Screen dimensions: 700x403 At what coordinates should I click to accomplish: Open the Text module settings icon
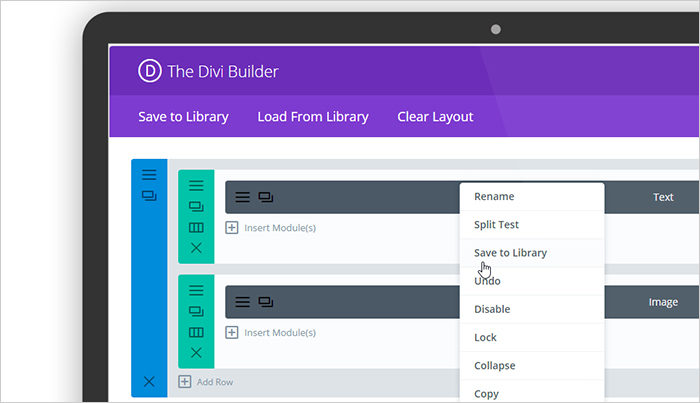pyautogui.click(x=242, y=197)
